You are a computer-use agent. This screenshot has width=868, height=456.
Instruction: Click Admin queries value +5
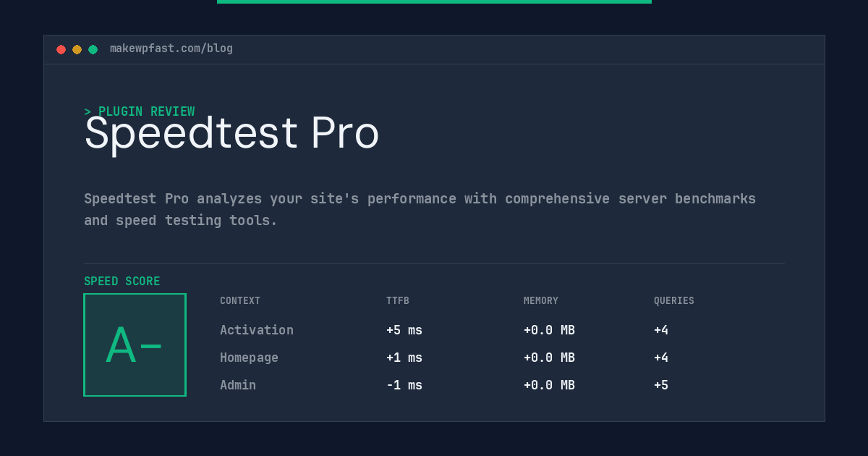(x=661, y=385)
